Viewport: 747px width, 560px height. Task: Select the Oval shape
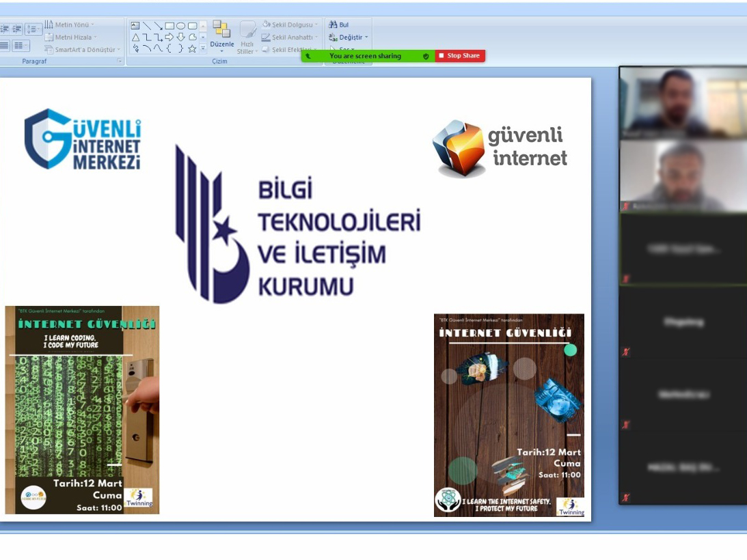tap(181, 26)
